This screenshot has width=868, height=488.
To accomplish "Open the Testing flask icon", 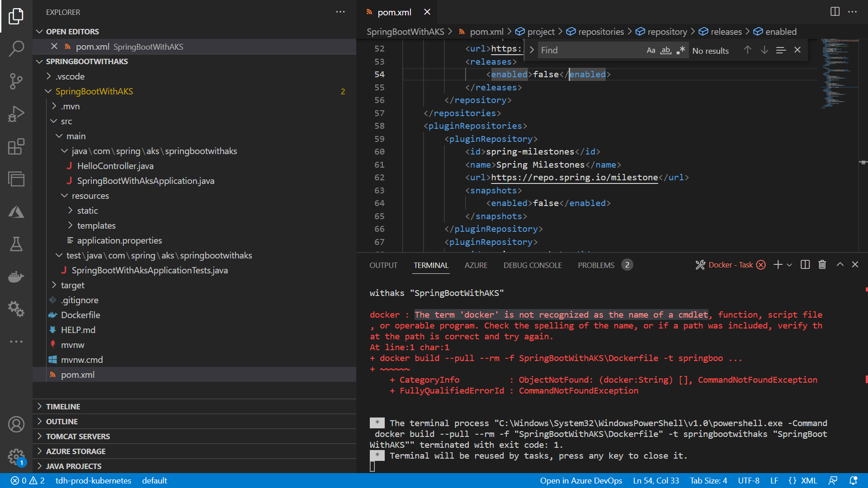I will tap(16, 244).
